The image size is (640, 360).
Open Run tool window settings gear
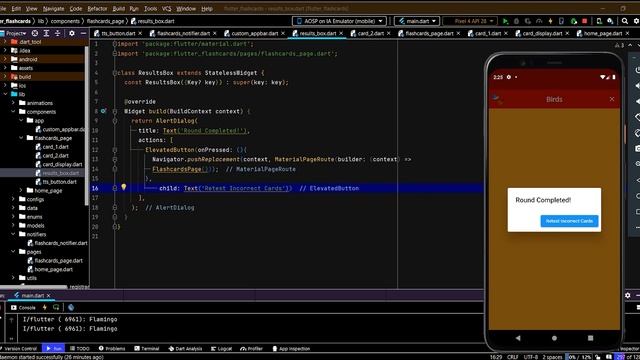[628, 295]
